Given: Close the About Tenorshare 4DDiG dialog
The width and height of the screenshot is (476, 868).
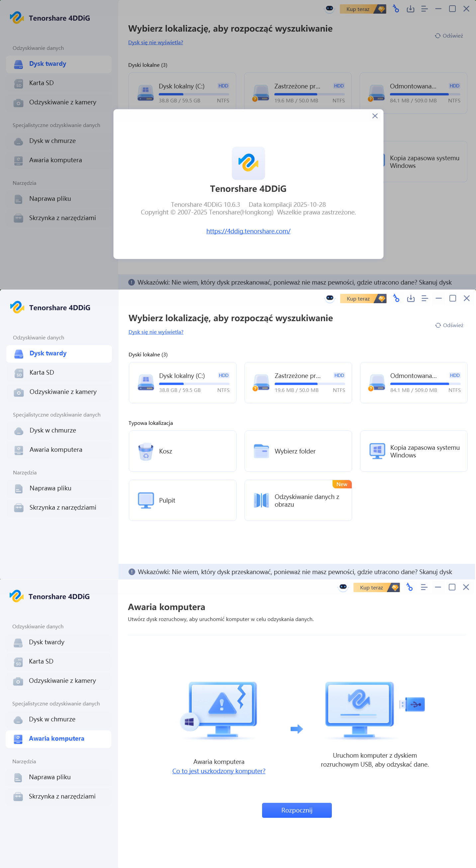Looking at the screenshot, I should coord(375,116).
